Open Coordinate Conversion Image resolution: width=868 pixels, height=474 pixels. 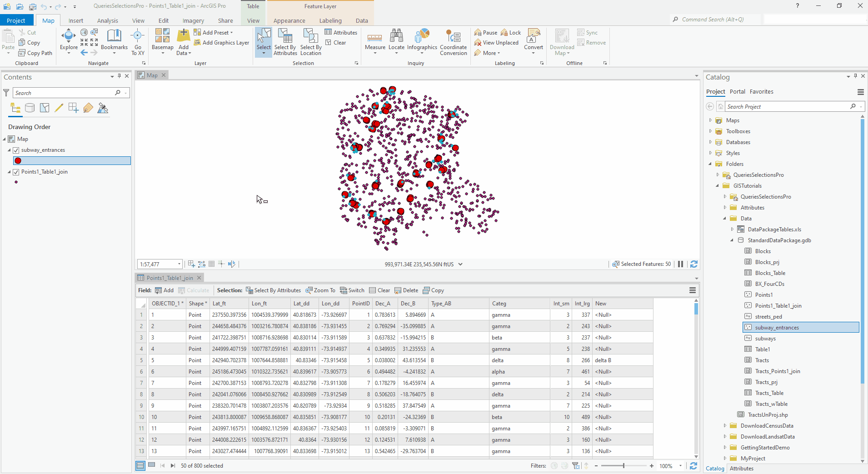click(453, 42)
